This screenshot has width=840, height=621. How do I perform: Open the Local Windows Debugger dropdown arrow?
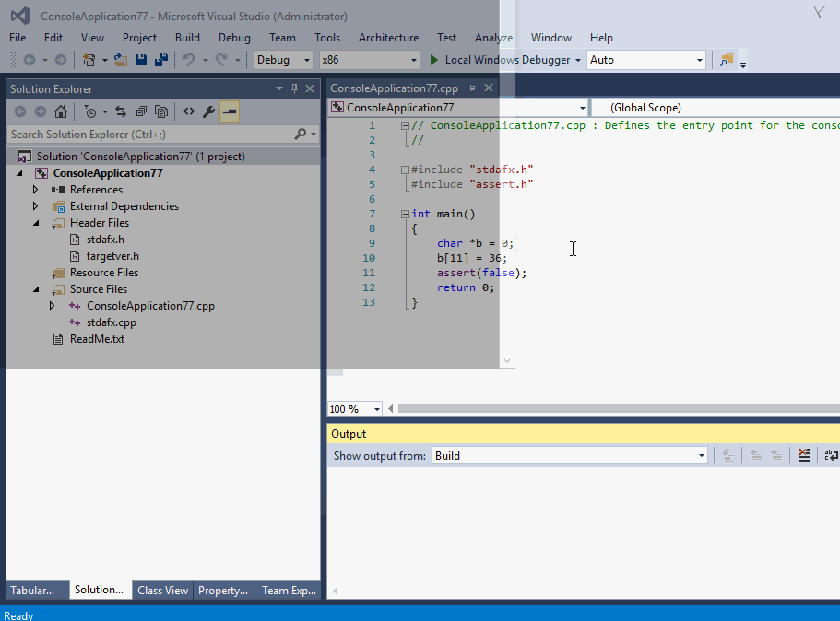(578, 60)
